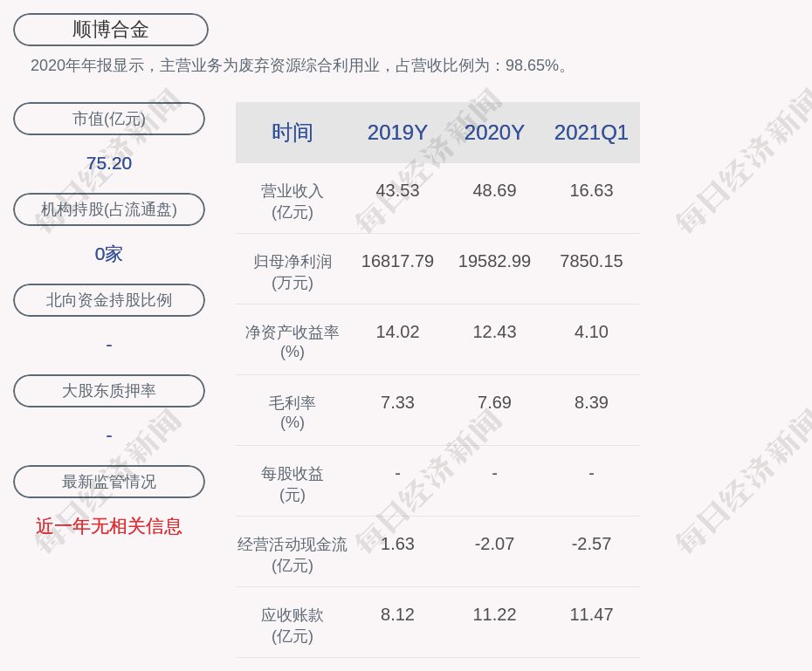Click the 营业收入(亿元) row label
This screenshot has height=671, width=812.
pyautogui.click(x=292, y=201)
